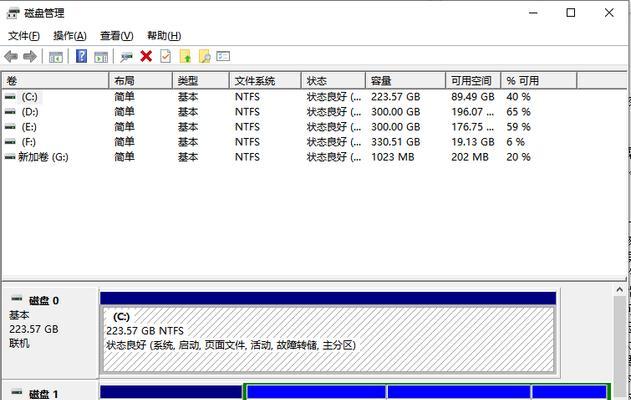631x400 pixels.
Task: Sort by the 卷 column header
Action: coord(56,81)
